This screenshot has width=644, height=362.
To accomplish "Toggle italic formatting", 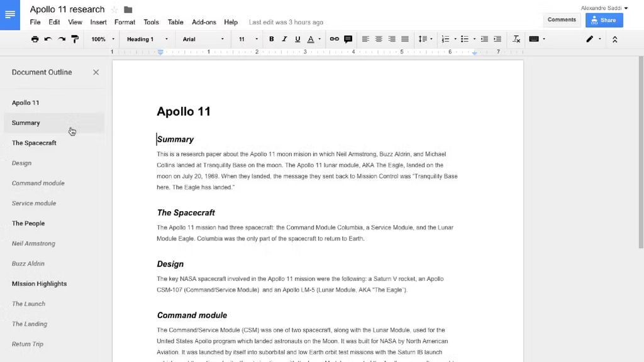I will pyautogui.click(x=284, y=39).
